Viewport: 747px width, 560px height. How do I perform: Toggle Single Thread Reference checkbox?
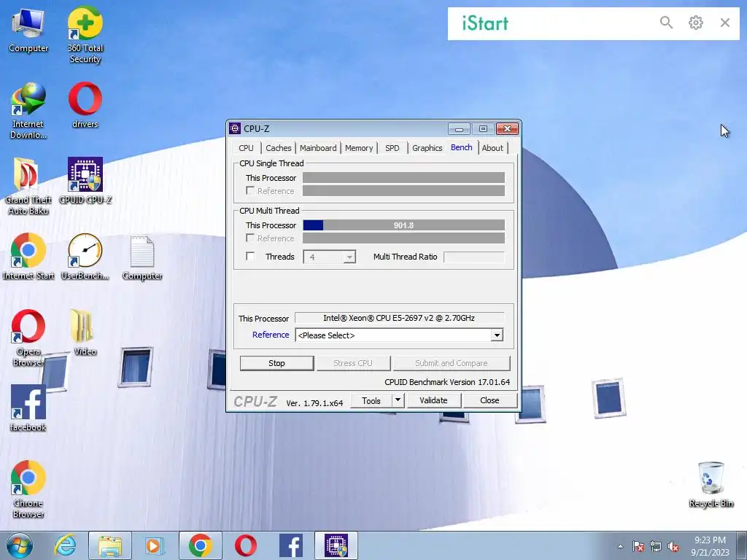tap(250, 190)
